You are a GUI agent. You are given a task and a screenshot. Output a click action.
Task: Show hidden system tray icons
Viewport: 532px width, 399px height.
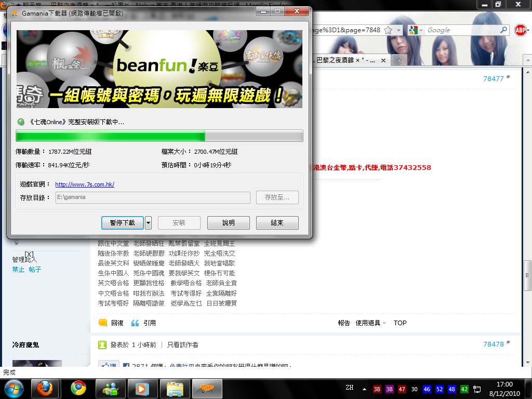(364, 389)
